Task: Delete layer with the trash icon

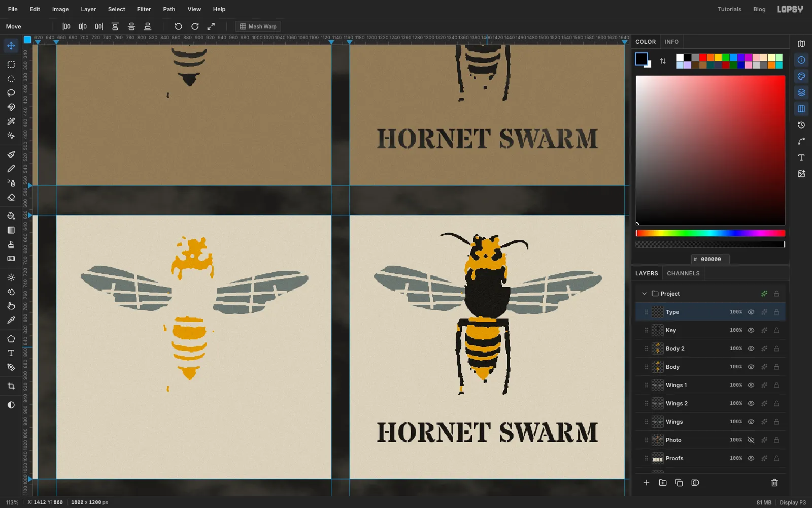Action: pyautogui.click(x=774, y=483)
